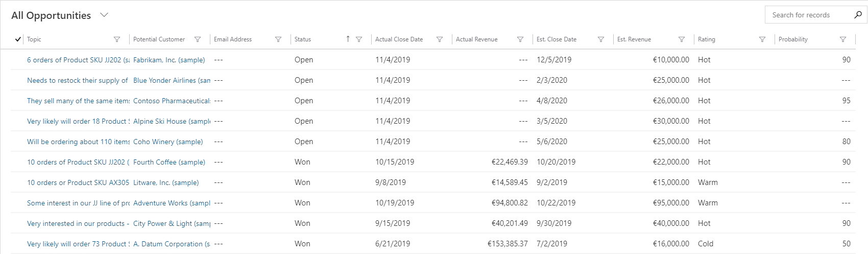Open the Litware, Inc. (sample) customer
Viewport: 868px width, 254px height.
(166, 182)
